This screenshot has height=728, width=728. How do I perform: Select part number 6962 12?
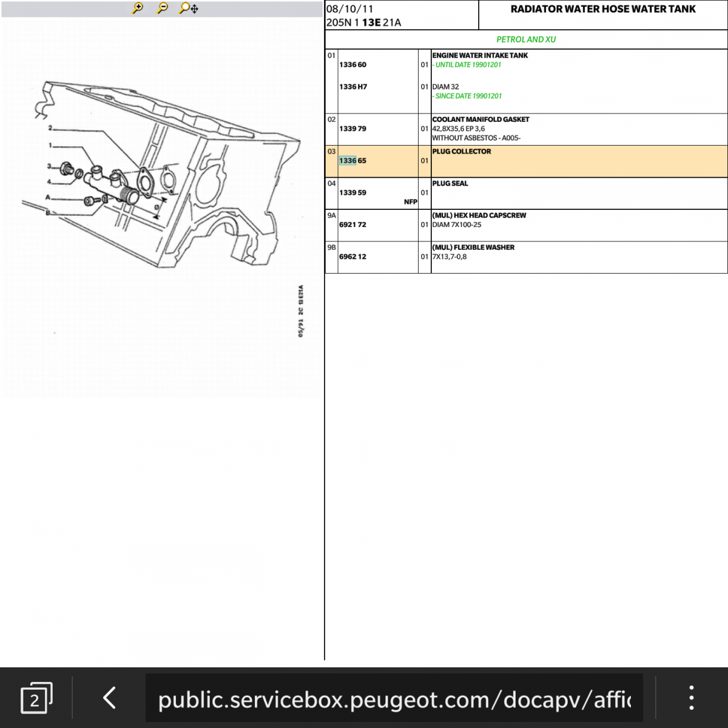point(352,257)
